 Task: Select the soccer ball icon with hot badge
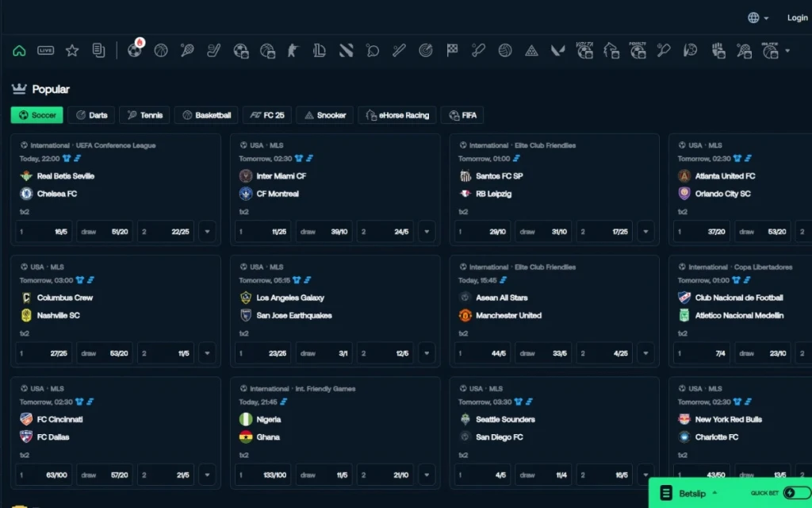[x=133, y=50]
